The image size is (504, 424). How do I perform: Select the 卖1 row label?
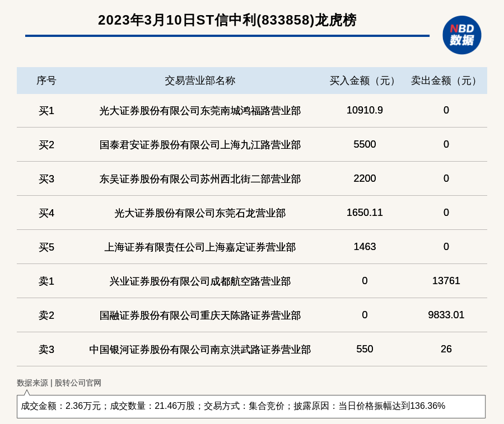click(x=46, y=281)
